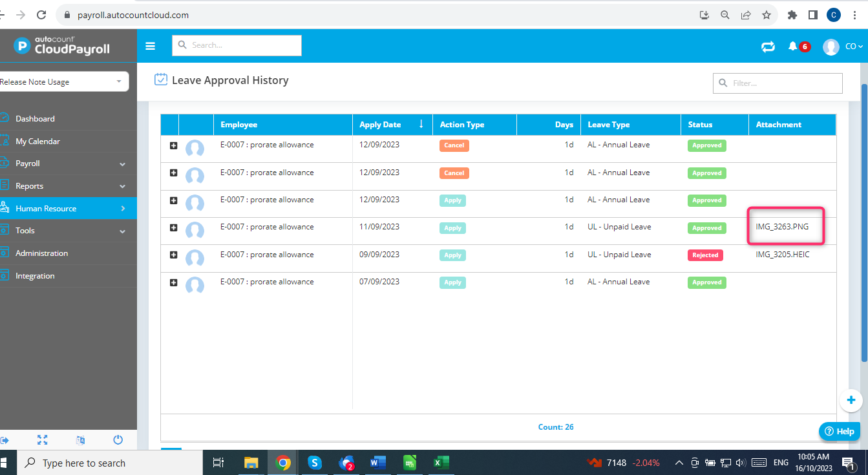This screenshot has height=475, width=868.
Task: Click the Days column header
Action: click(548, 125)
